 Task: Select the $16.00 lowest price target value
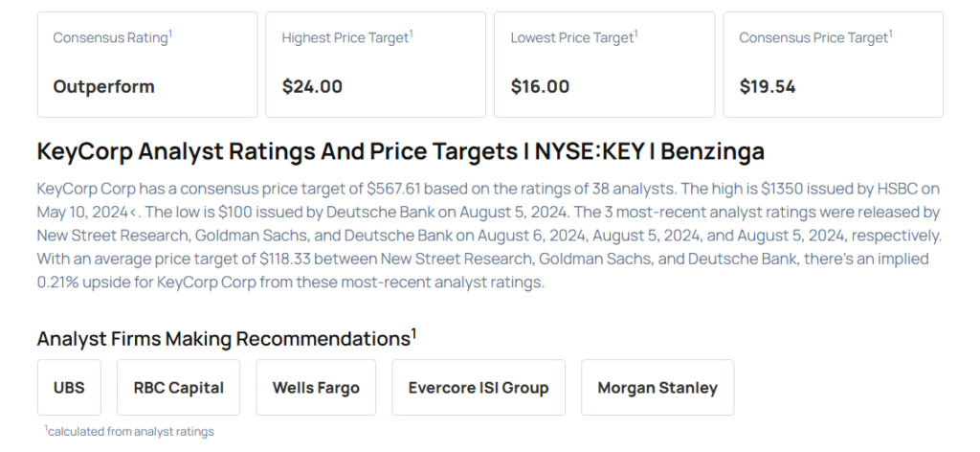(x=540, y=86)
